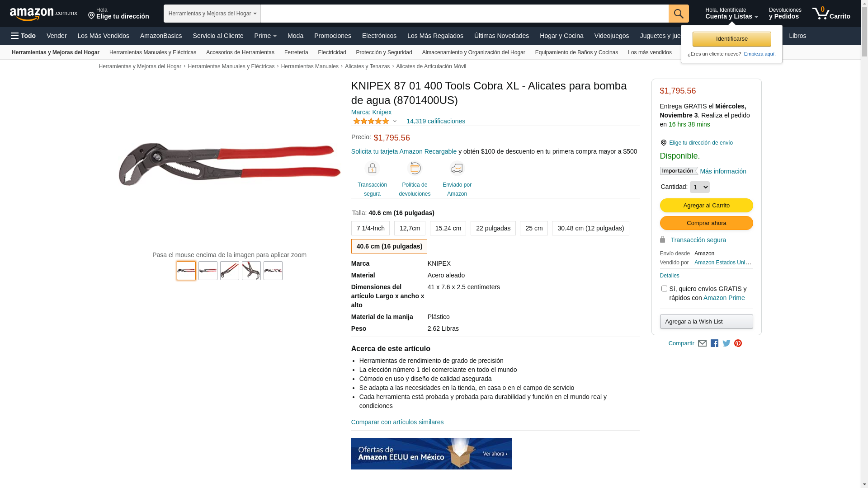The height and width of the screenshot is (488, 868).
Task: Share via Pinterest icon
Action: tap(738, 343)
